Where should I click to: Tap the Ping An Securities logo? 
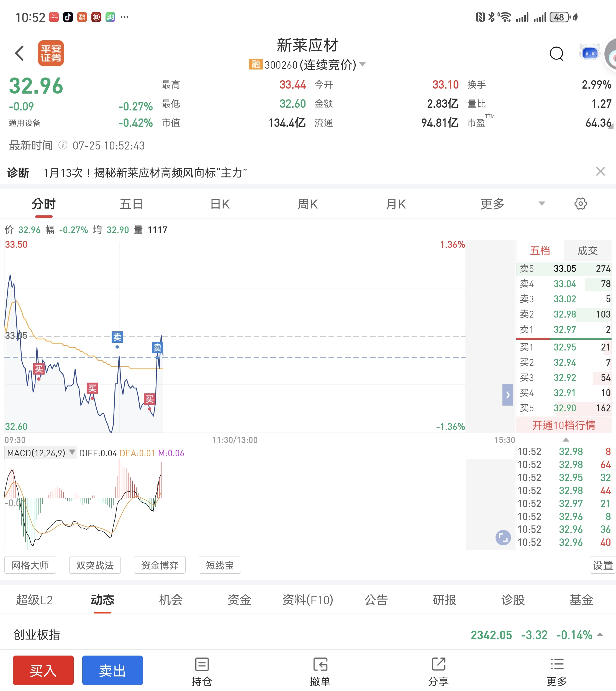pos(51,53)
